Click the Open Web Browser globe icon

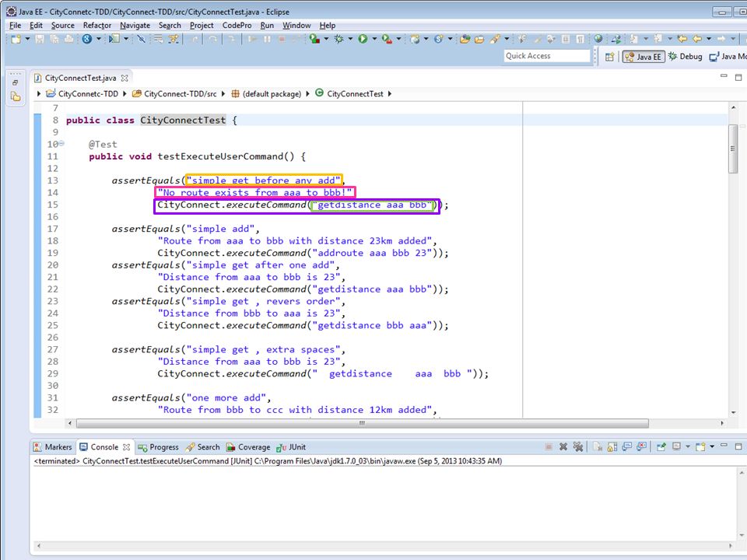598,39
